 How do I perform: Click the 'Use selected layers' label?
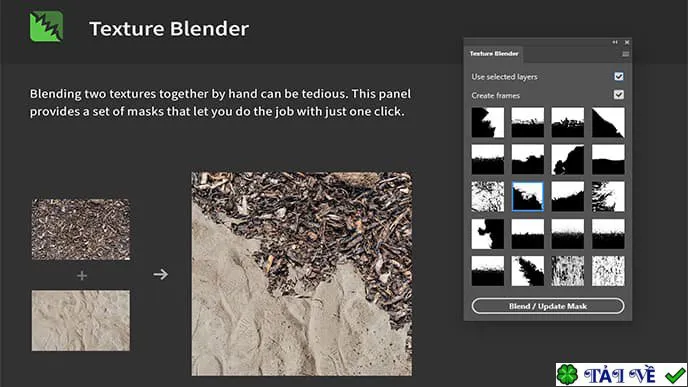pyautogui.click(x=504, y=77)
